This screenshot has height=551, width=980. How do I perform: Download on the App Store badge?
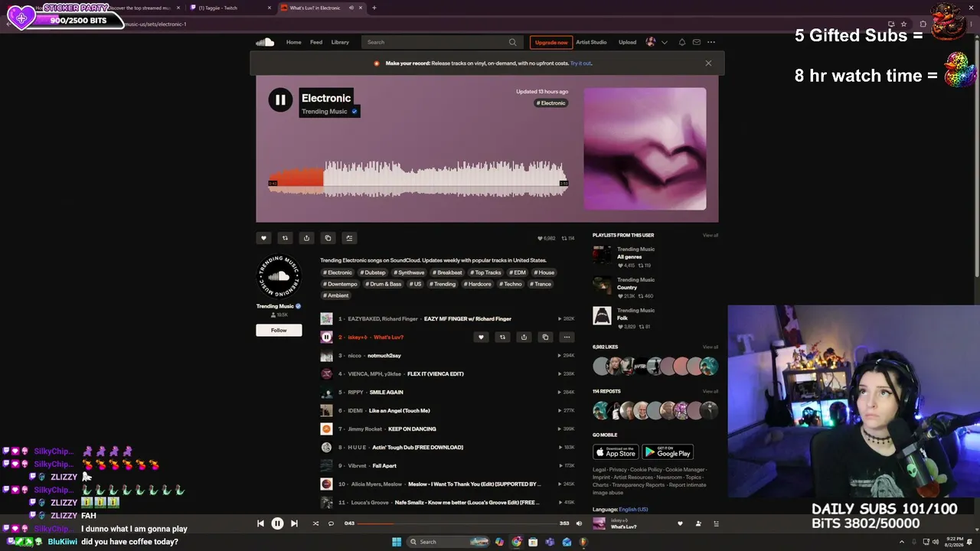(616, 452)
